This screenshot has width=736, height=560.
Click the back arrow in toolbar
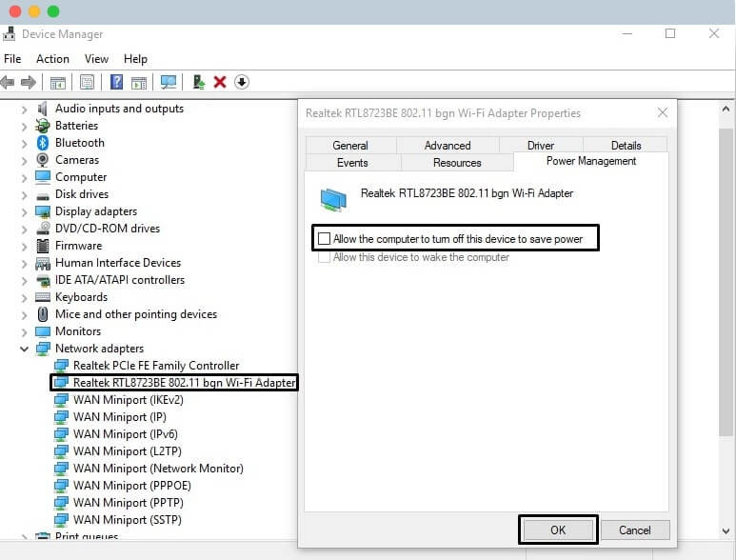9,82
